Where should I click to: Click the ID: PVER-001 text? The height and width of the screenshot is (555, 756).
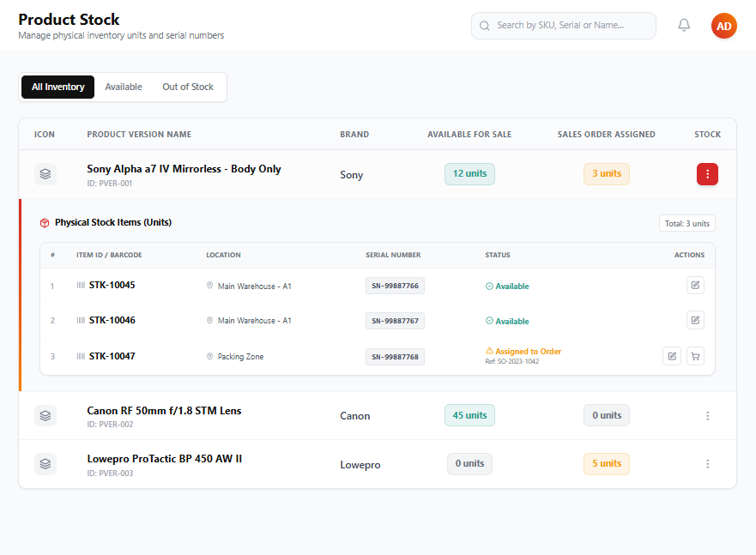pyautogui.click(x=110, y=184)
